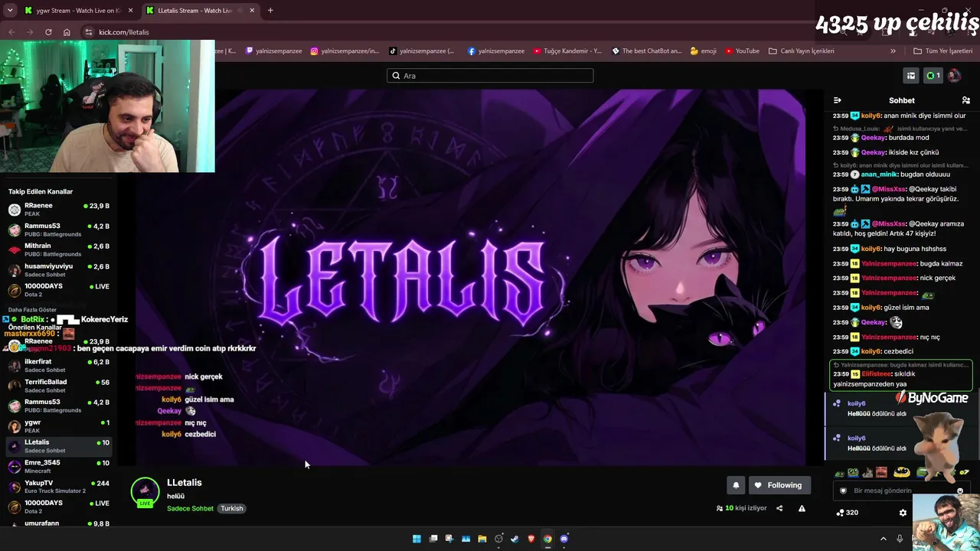Open Brave browser from the taskbar
The height and width of the screenshot is (551, 980).
click(x=531, y=539)
